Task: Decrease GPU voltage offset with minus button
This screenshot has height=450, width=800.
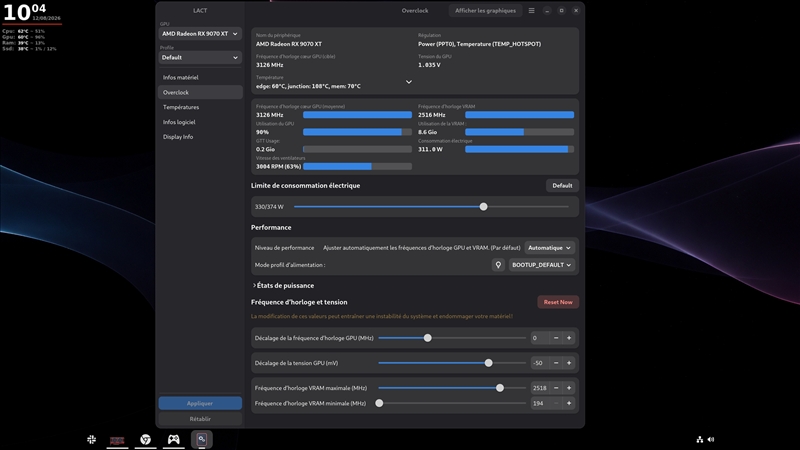Action: pyautogui.click(x=556, y=363)
